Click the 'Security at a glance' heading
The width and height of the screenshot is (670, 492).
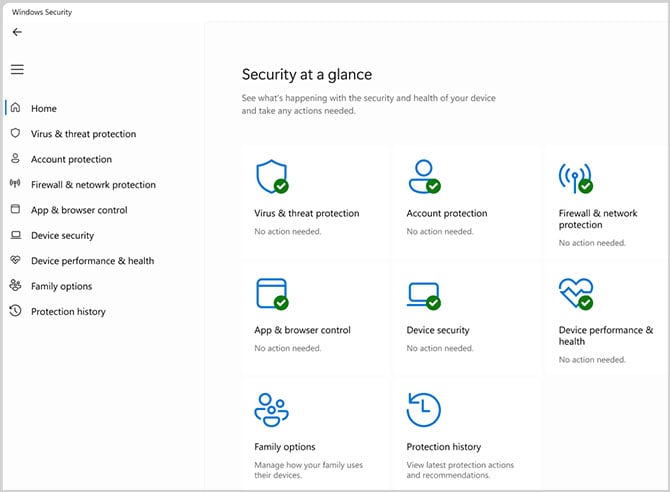(307, 74)
